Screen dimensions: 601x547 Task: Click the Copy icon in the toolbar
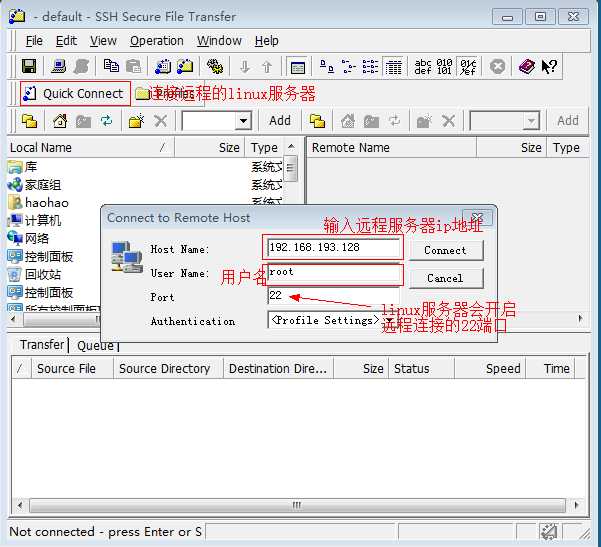click(111, 66)
